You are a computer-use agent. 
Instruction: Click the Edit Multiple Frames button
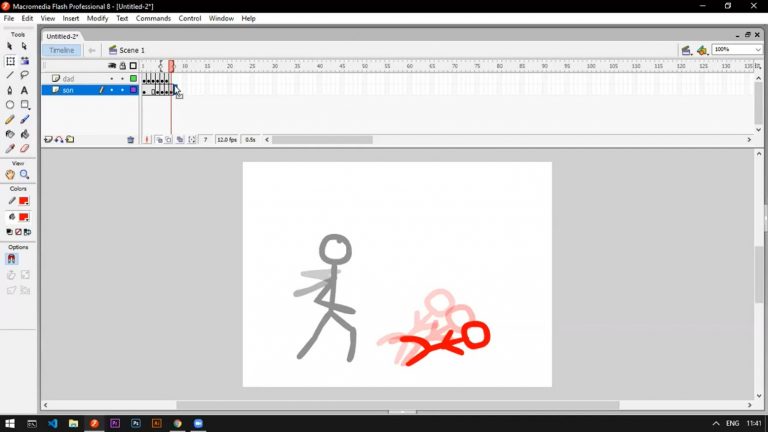coord(180,140)
